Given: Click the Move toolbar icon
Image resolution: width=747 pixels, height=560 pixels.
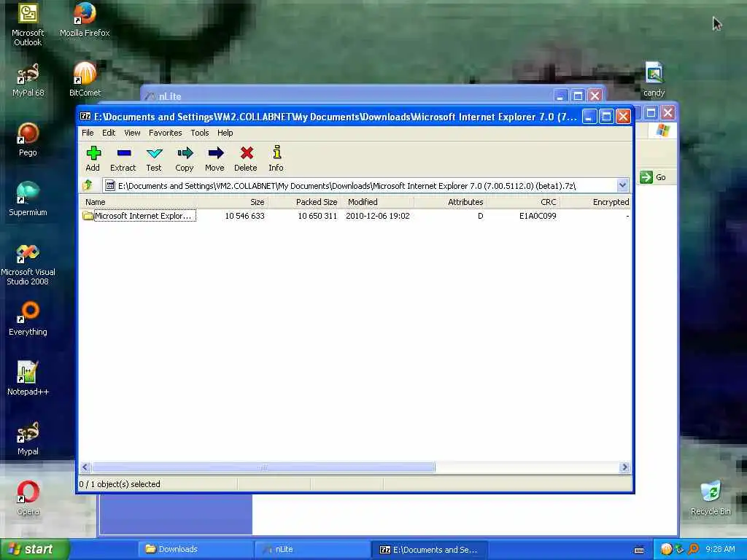Looking at the screenshot, I should (x=215, y=158).
